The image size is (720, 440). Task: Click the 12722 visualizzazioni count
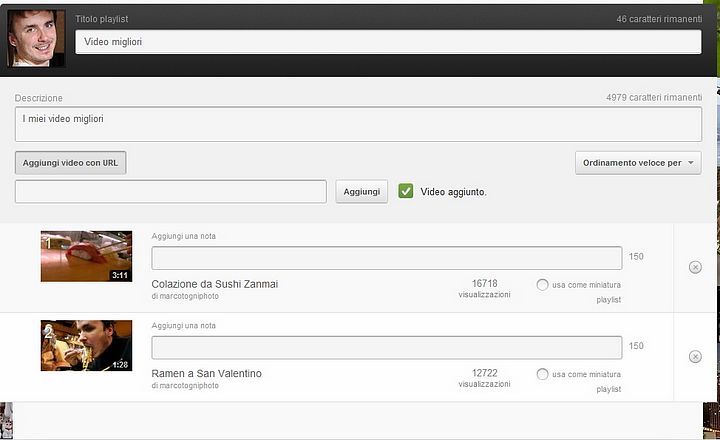[484, 378]
